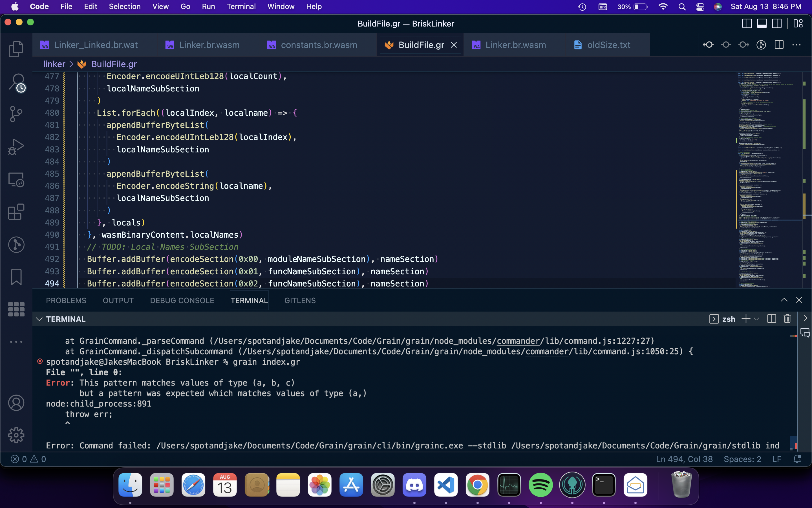This screenshot has height=508, width=812.
Task: Follow the commander path link in _dispatchSubcommand line
Action: coord(547,351)
